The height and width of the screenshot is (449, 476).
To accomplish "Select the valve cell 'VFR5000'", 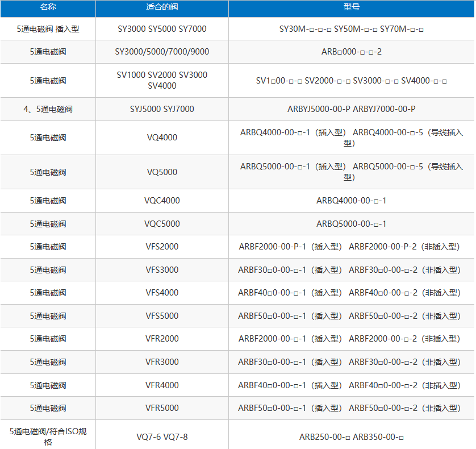I will coord(162,408).
